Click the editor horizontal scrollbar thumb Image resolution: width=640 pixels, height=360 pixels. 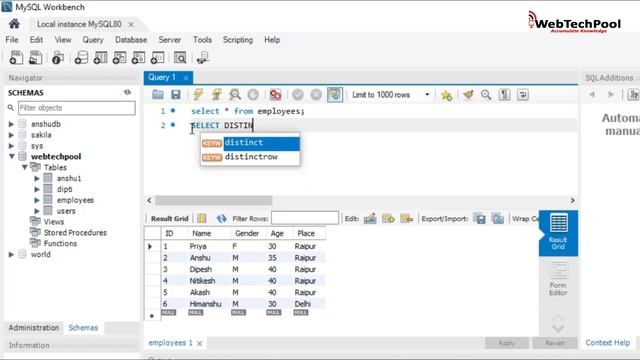pyautogui.click(x=213, y=200)
